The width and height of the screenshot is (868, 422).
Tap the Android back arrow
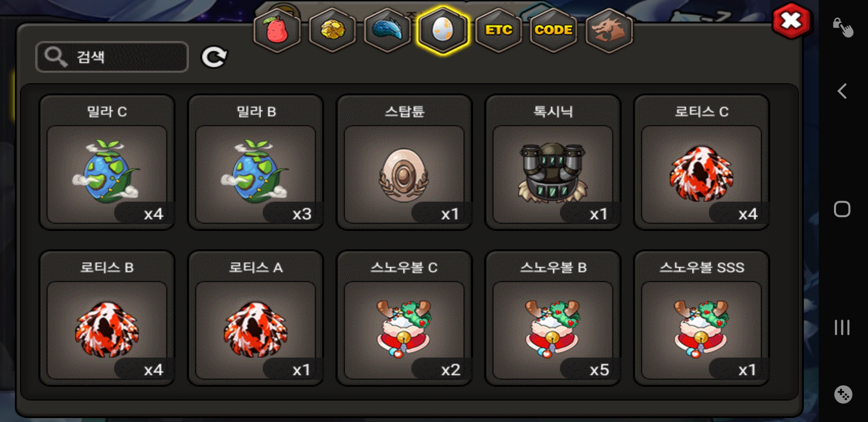click(842, 91)
